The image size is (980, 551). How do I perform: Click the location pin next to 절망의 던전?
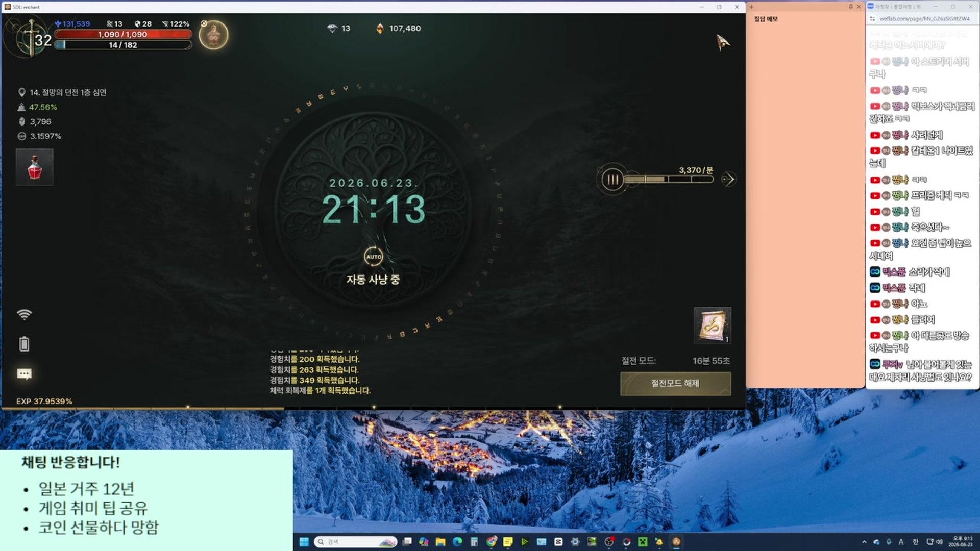tap(22, 92)
